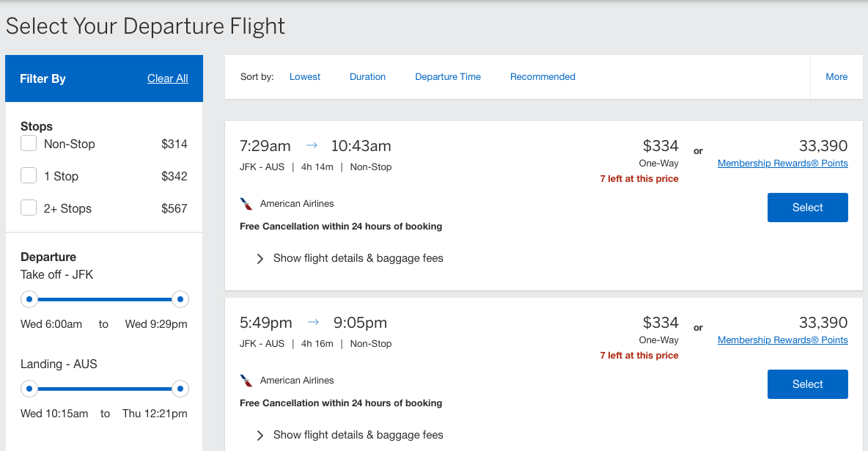Select the 7:29am American Airlines flight
868x451 pixels.
pos(807,208)
